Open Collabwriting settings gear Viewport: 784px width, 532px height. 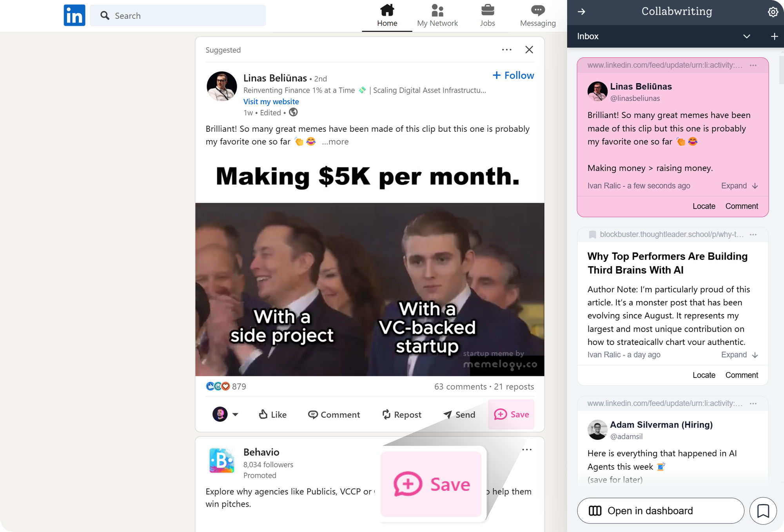tap(773, 12)
